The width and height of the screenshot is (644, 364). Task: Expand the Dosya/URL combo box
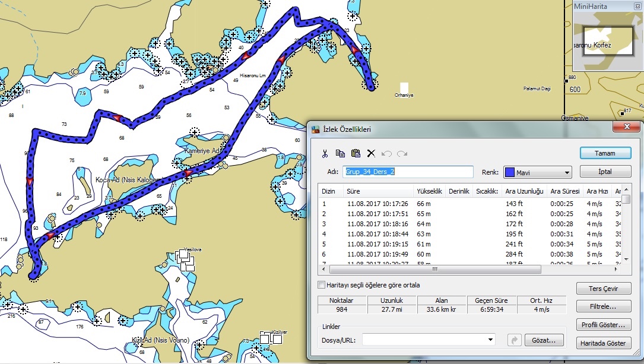pyautogui.click(x=490, y=340)
